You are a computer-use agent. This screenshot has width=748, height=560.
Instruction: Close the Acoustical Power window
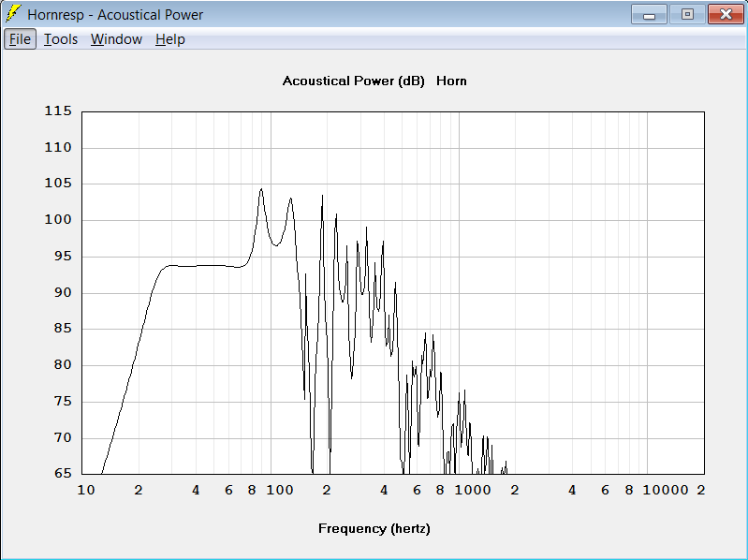pos(726,14)
